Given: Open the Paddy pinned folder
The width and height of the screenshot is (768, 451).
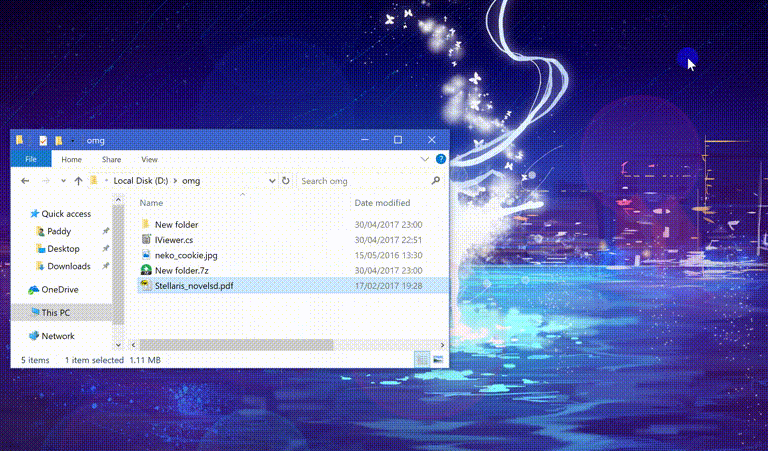Looking at the screenshot, I should [53, 231].
